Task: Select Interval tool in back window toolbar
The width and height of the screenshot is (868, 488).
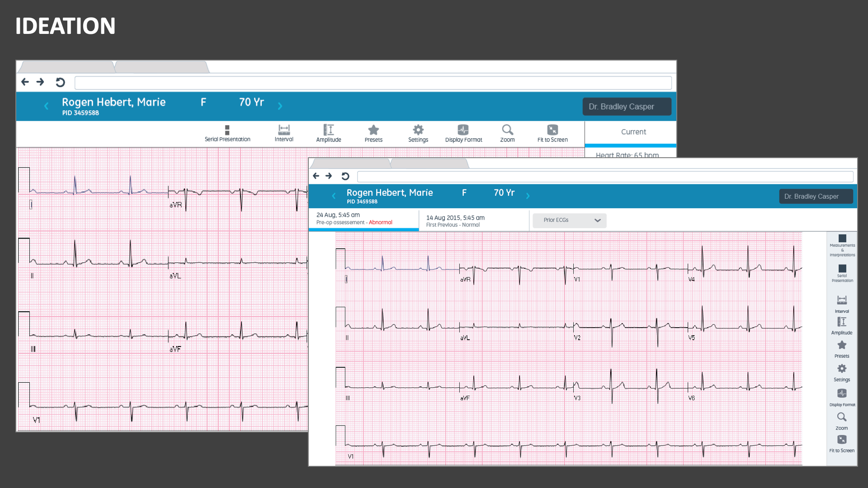Action: 284,133
